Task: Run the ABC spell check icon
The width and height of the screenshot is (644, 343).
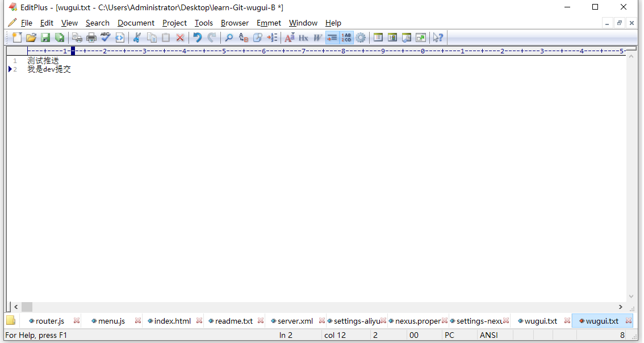Action: (106, 37)
